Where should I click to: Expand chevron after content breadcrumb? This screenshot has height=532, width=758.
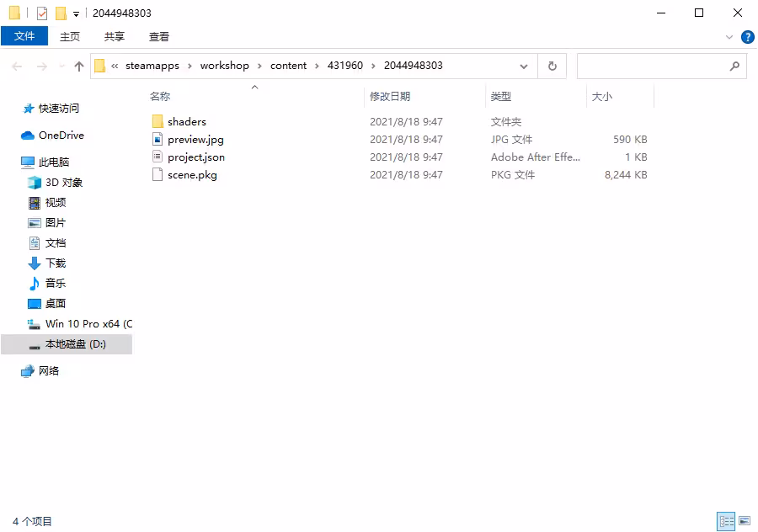click(318, 66)
